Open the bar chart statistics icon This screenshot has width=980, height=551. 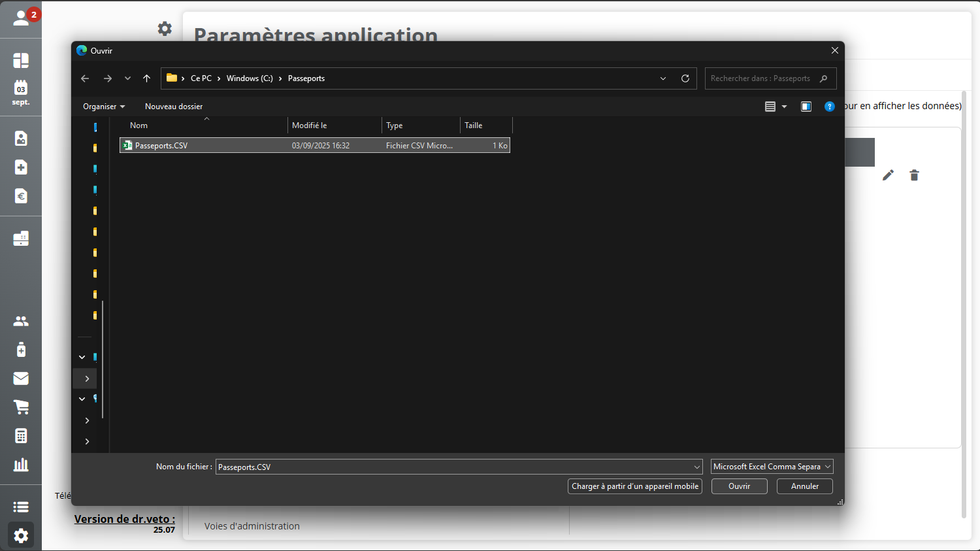click(21, 465)
